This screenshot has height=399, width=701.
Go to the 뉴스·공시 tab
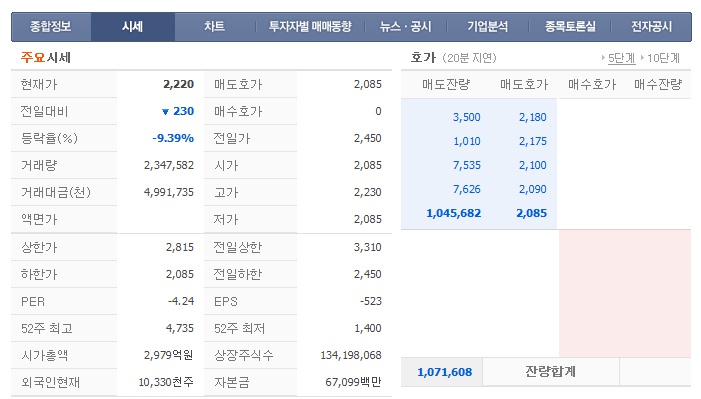(x=405, y=27)
